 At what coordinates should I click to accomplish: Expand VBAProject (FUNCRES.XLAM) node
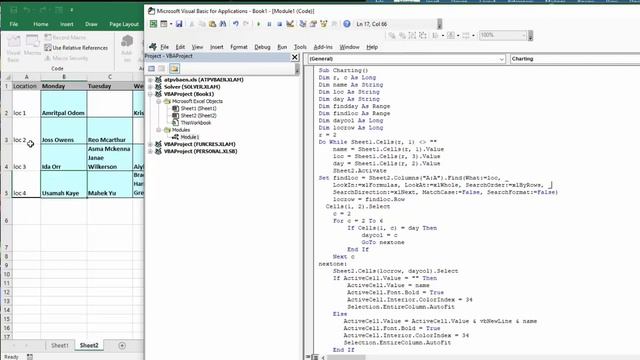pyautogui.click(x=150, y=144)
